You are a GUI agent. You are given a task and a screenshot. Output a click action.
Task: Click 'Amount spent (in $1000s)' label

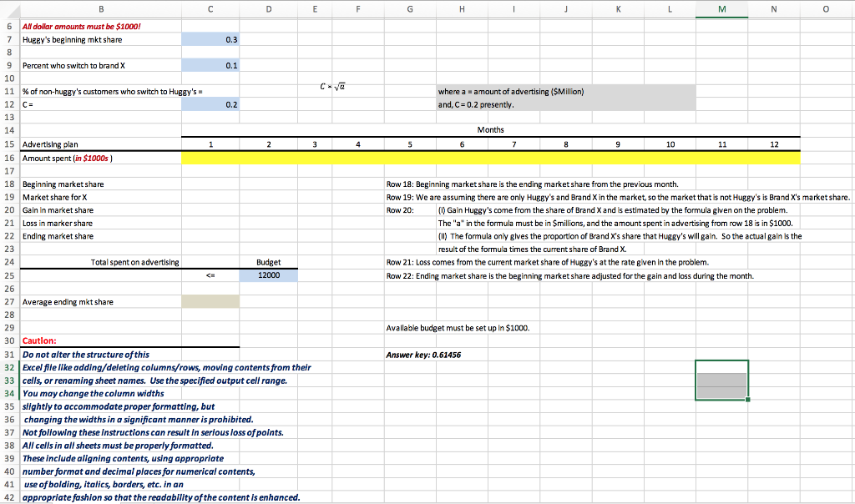pos(67,158)
